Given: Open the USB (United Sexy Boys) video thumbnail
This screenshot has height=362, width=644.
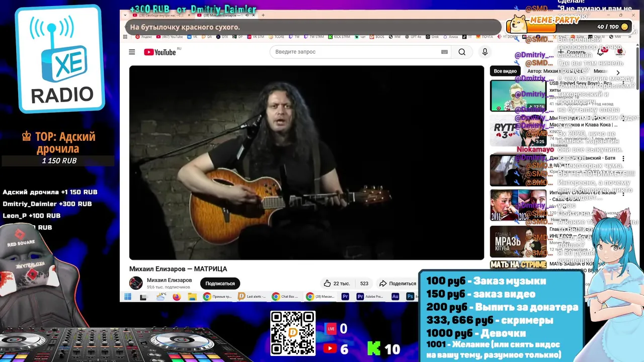Looking at the screenshot, I should coord(518,96).
